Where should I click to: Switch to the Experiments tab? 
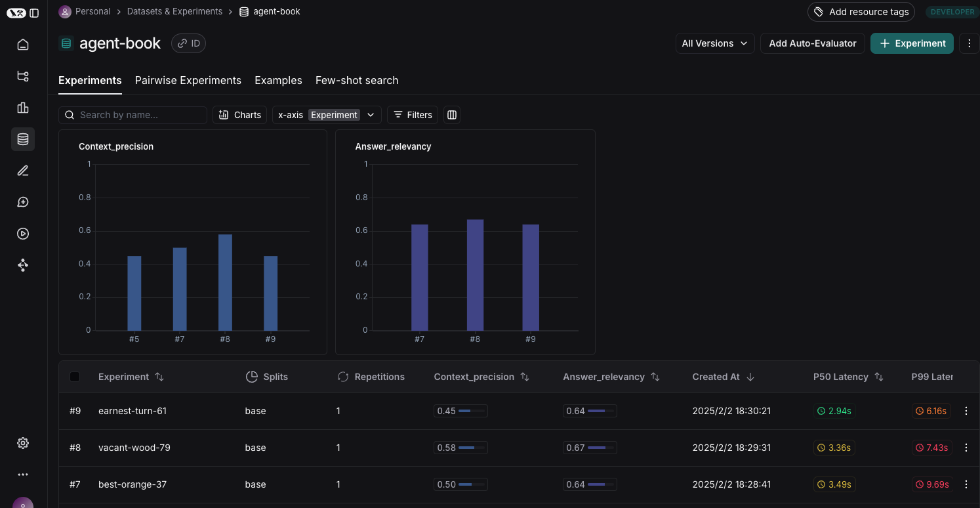tap(90, 80)
